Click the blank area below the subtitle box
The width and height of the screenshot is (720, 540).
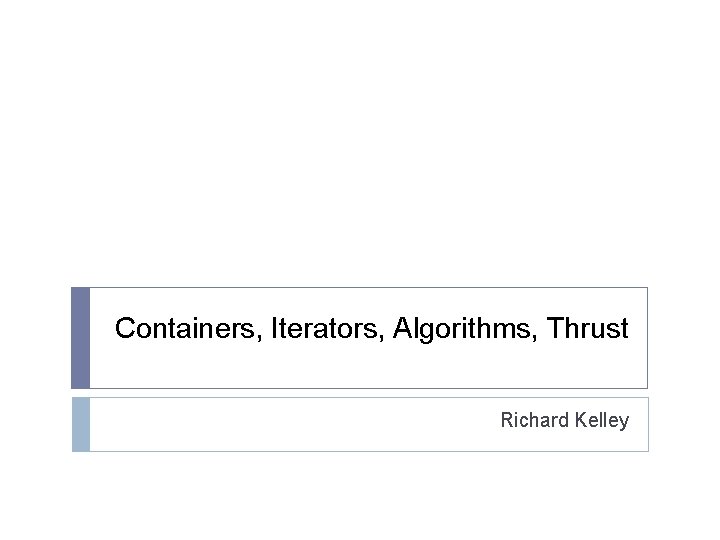(360, 495)
